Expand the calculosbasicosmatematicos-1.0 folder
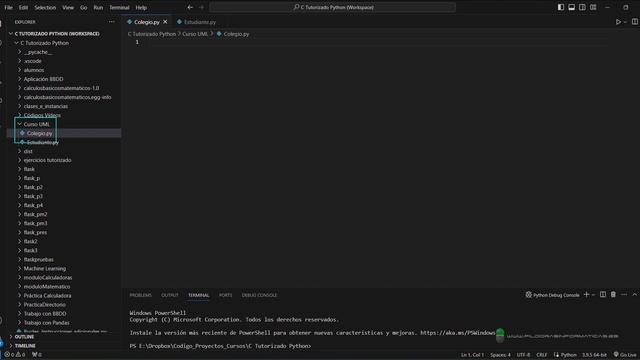The image size is (640, 360). coord(61,88)
